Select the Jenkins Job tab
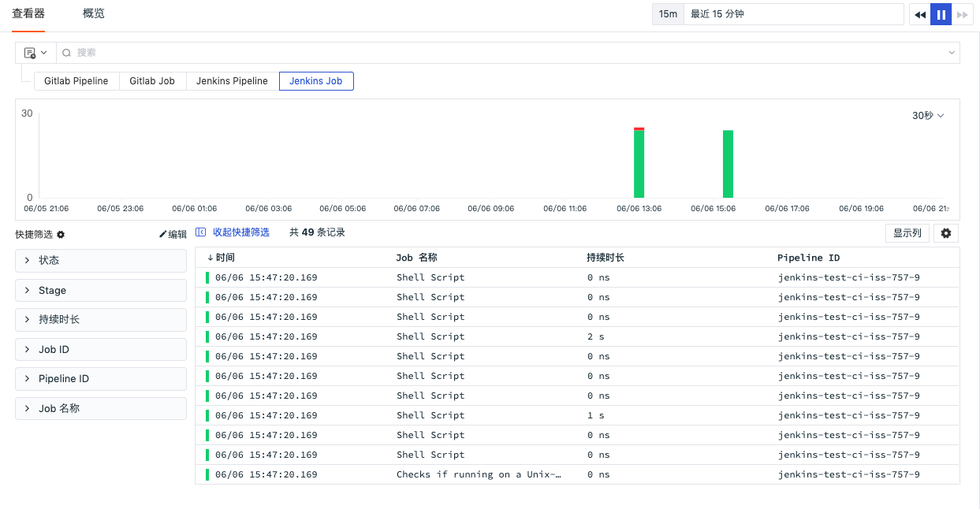 pos(316,81)
